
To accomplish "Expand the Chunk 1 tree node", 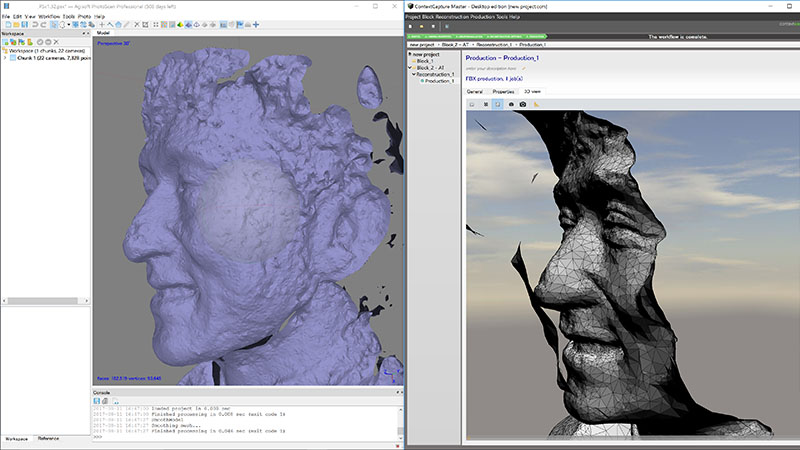I will [x=5, y=58].
